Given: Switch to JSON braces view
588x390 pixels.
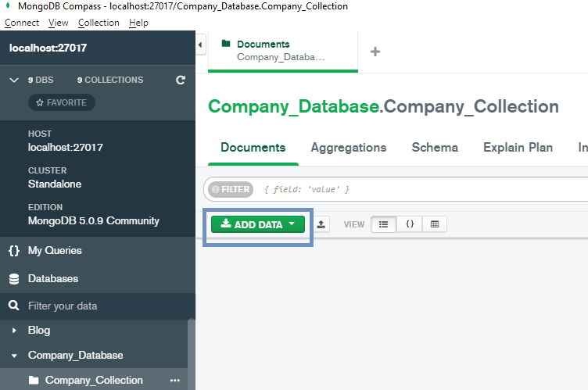Looking at the screenshot, I should pos(409,224).
